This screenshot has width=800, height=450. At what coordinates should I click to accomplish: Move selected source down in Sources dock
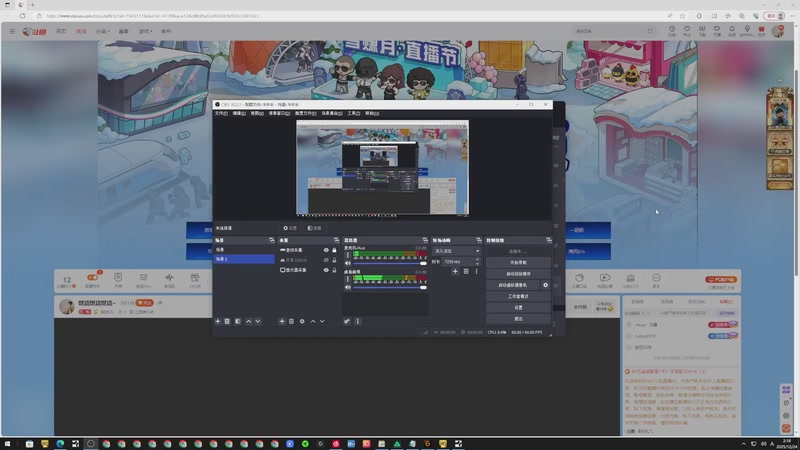click(x=322, y=321)
